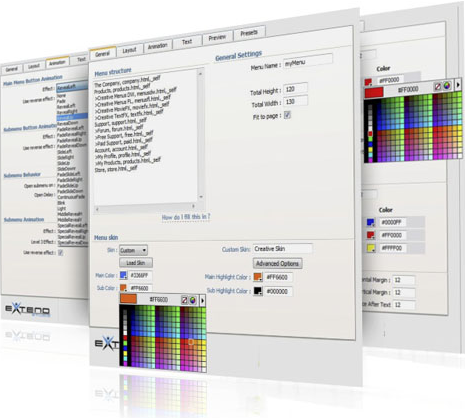The height and width of the screenshot is (418, 465).
Task: Click the '>My Profile, profile.html,_self' line
Action: (123, 156)
